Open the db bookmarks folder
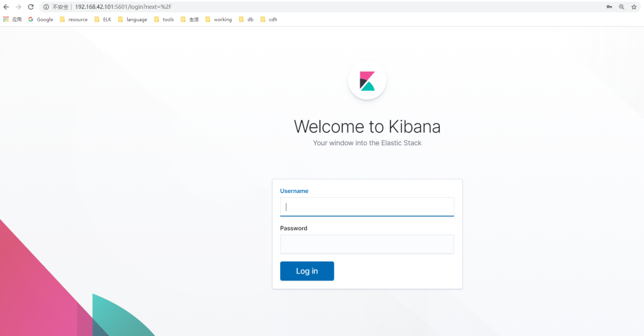This screenshot has height=336, width=644. click(x=246, y=19)
